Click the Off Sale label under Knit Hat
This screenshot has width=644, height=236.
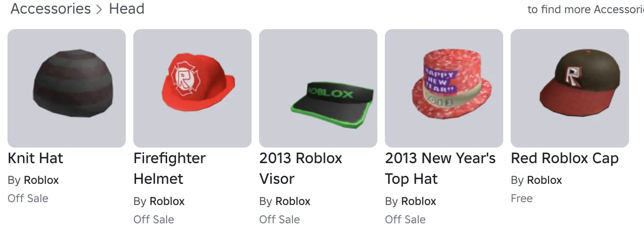pyautogui.click(x=28, y=198)
